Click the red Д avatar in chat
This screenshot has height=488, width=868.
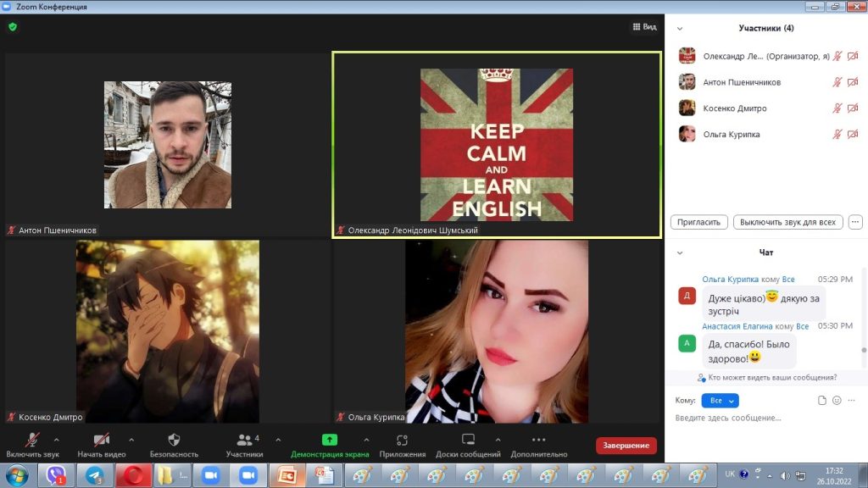687,296
